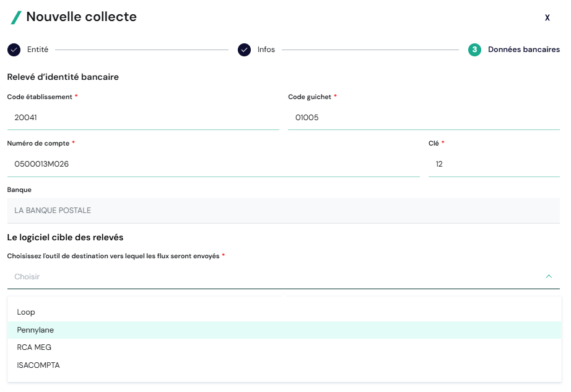Open the Choisir destination tool dropdown
The height and width of the screenshot is (392, 571).
click(272, 277)
